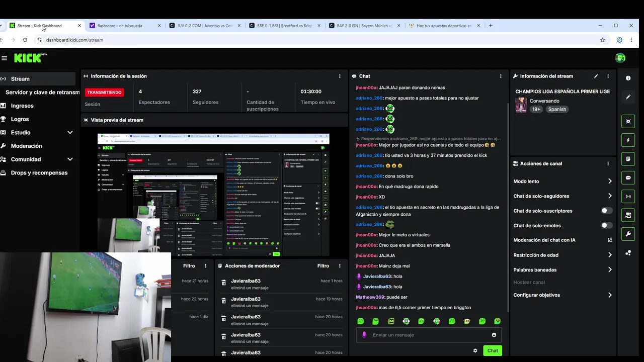This screenshot has width=644, height=362.
Task: Click the lightning bolt icon in right sidebar
Action: [628, 140]
